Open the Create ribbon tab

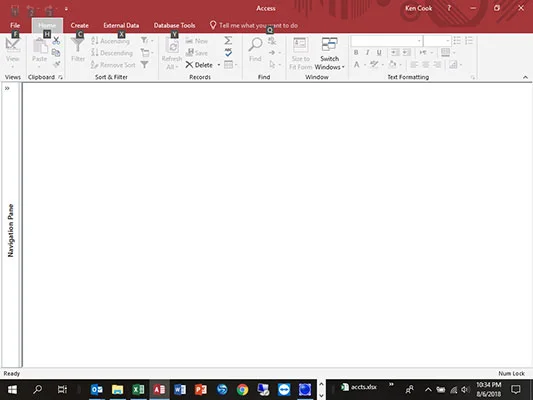(80, 25)
